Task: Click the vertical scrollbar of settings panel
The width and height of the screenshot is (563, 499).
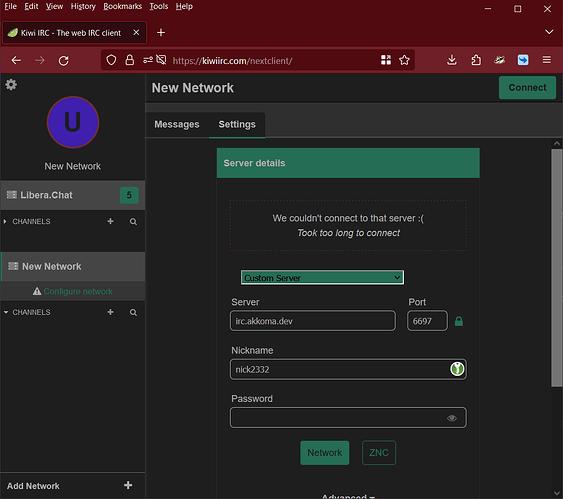Action: (557, 268)
